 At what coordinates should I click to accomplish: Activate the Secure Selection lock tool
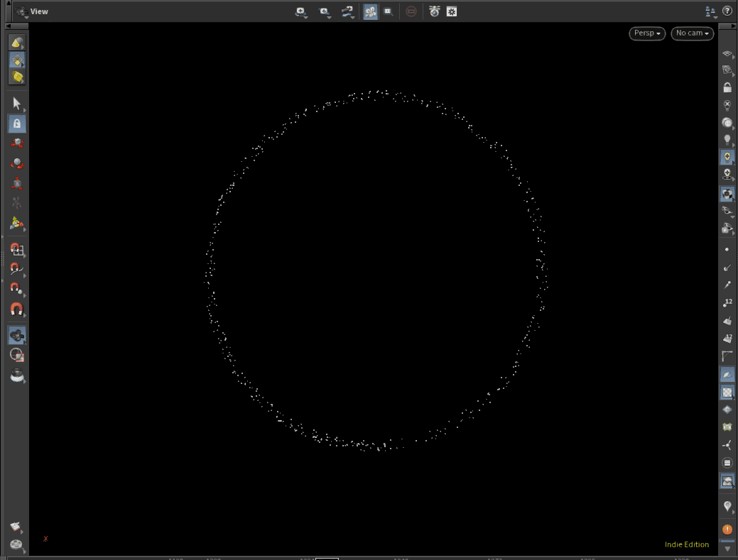pyautogui.click(x=17, y=123)
